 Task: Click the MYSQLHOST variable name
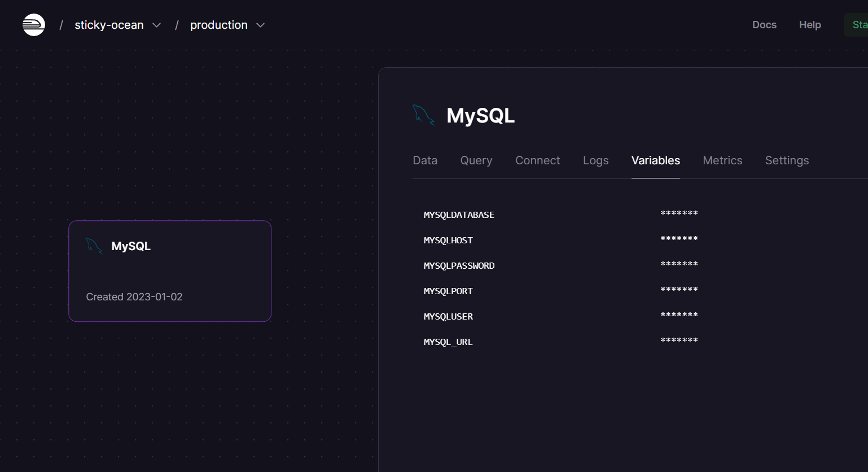448,241
